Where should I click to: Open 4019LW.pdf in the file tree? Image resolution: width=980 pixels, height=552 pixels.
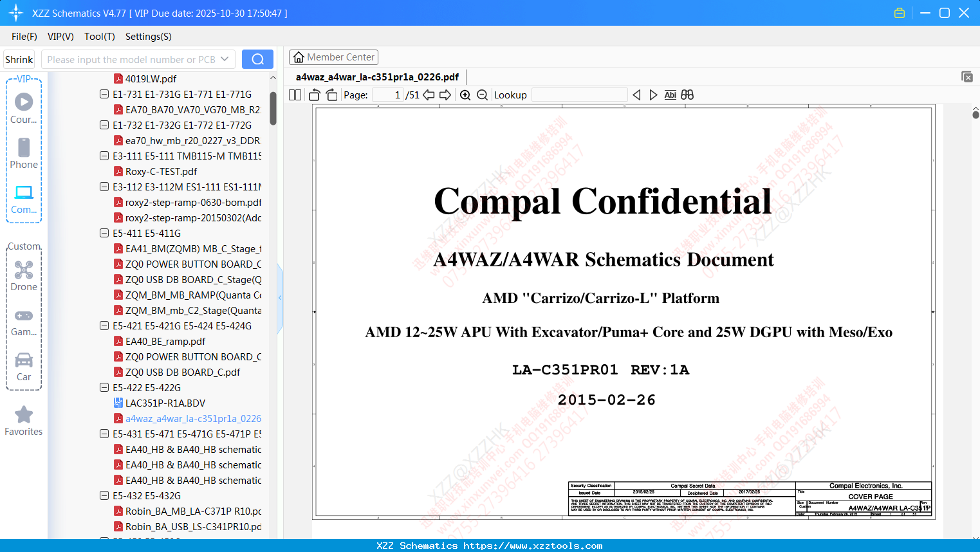151,78
